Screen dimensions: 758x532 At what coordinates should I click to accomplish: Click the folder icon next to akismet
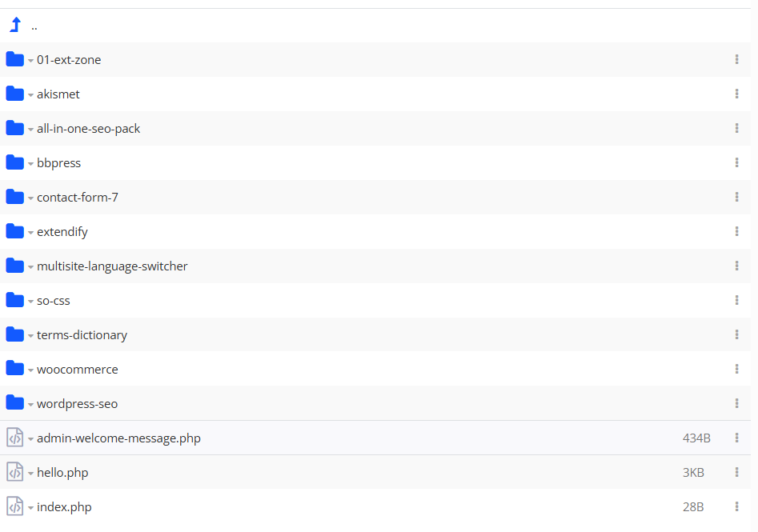(x=14, y=94)
